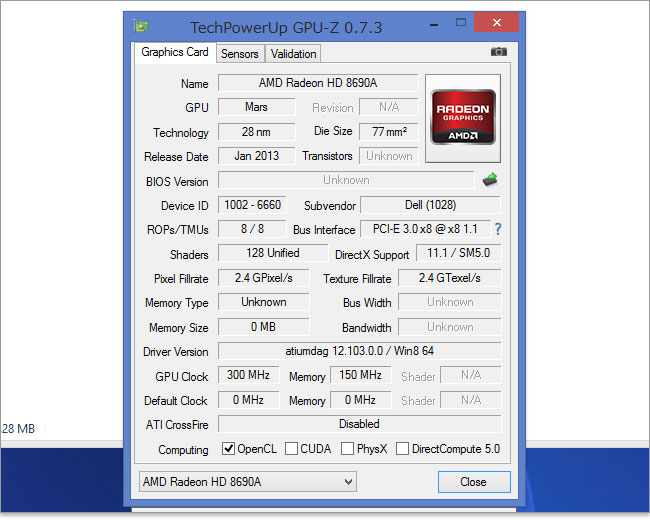Click the Close button
Screen dimensions: 650x520
474,482
